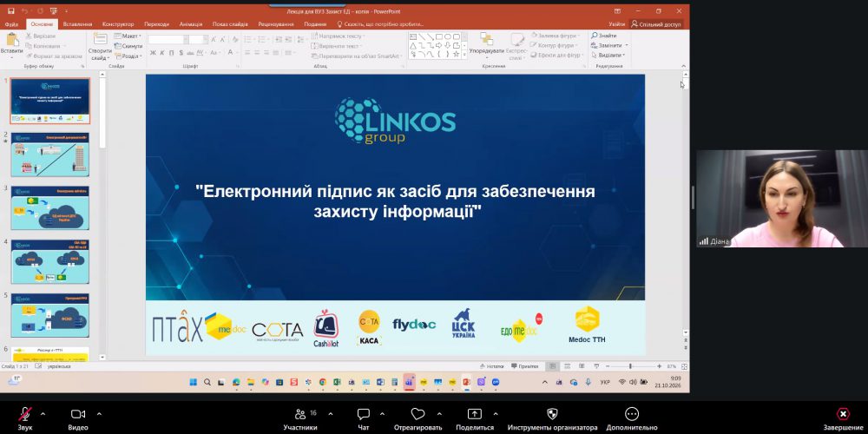Open the font name combo box

pos(168,40)
